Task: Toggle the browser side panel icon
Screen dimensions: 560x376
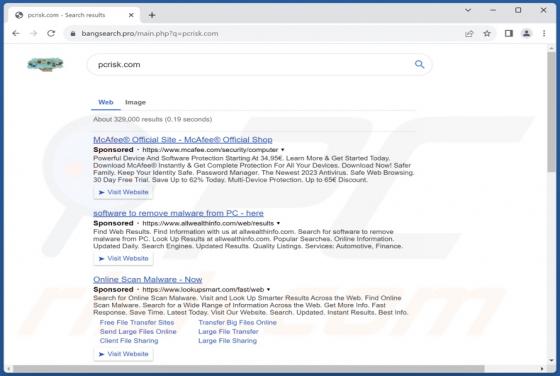Action: [x=509, y=34]
